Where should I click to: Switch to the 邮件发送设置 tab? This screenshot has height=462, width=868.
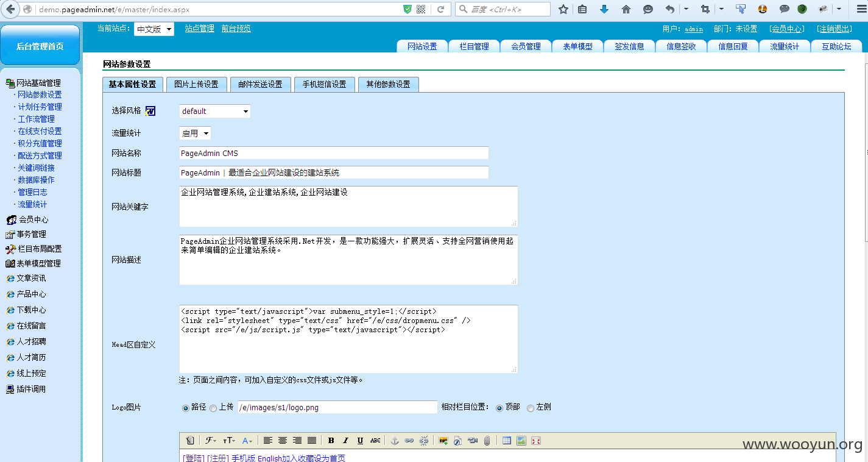click(260, 84)
